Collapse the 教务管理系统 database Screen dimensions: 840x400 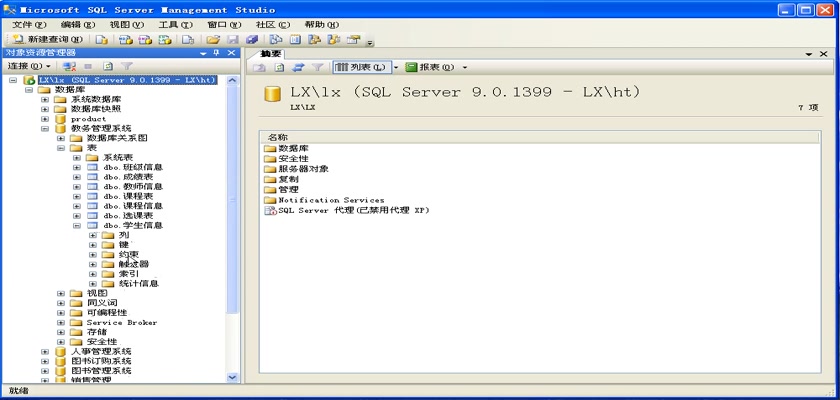pos(45,129)
